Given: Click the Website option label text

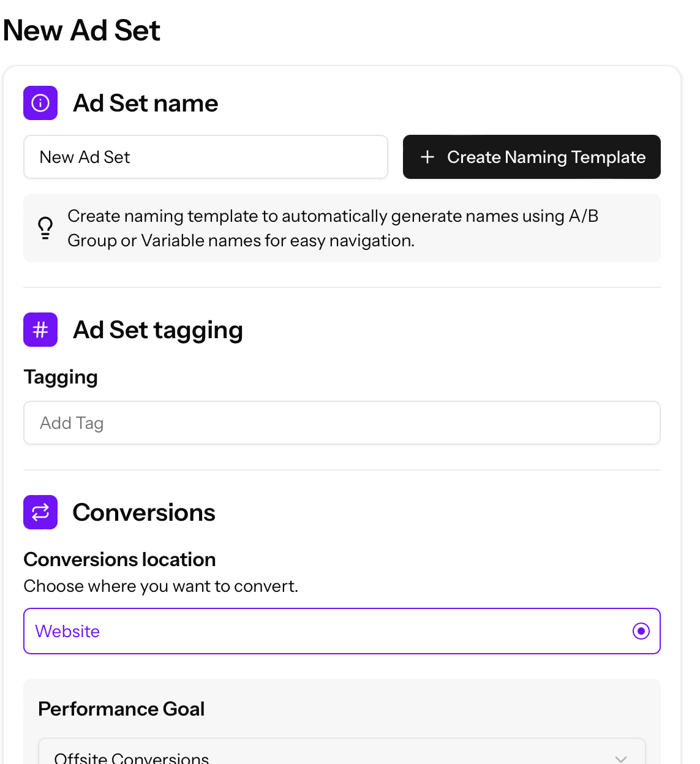Looking at the screenshot, I should [67, 631].
